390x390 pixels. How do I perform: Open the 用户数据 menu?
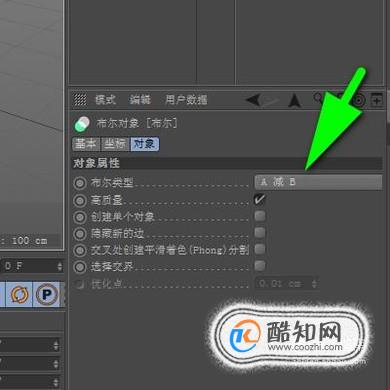click(186, 100)
